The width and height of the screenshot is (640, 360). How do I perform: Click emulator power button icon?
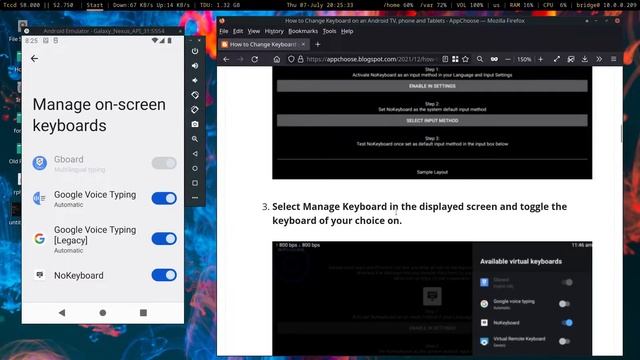coord(195,51)
